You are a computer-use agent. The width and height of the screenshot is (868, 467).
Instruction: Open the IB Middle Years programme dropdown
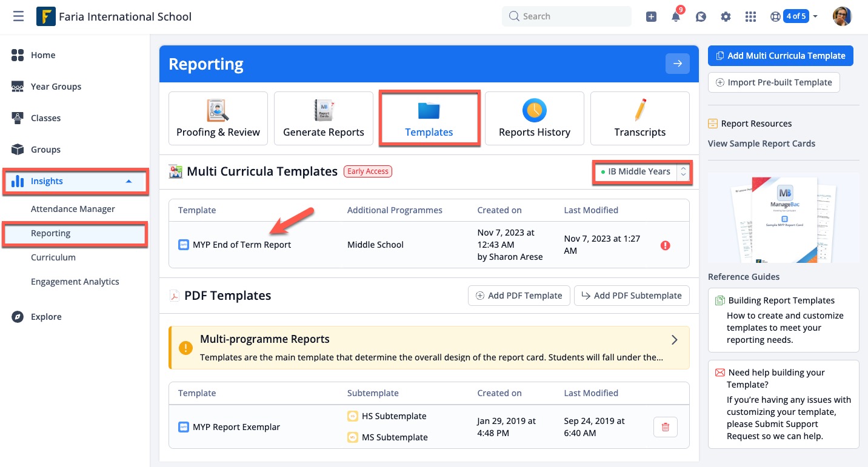[x=641, y=172]
